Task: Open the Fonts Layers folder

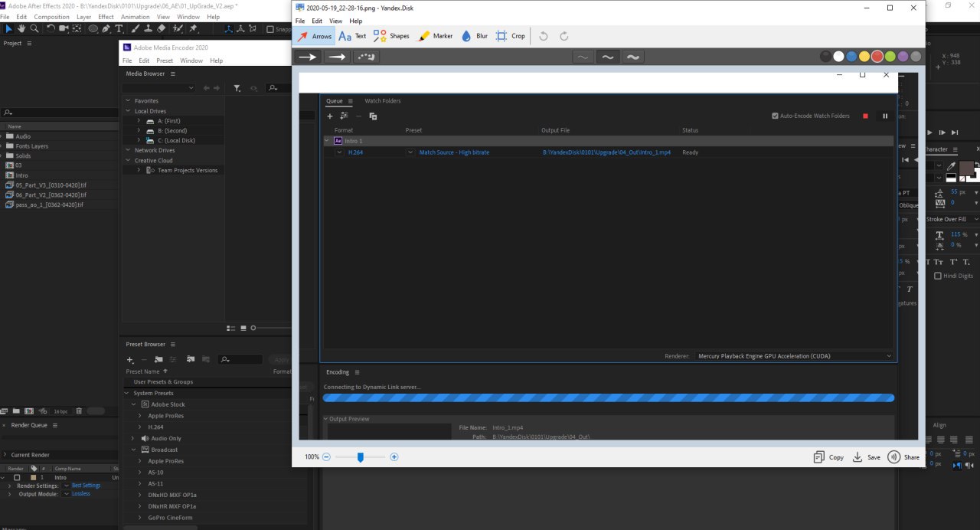Action: click(x=31, y=146)
